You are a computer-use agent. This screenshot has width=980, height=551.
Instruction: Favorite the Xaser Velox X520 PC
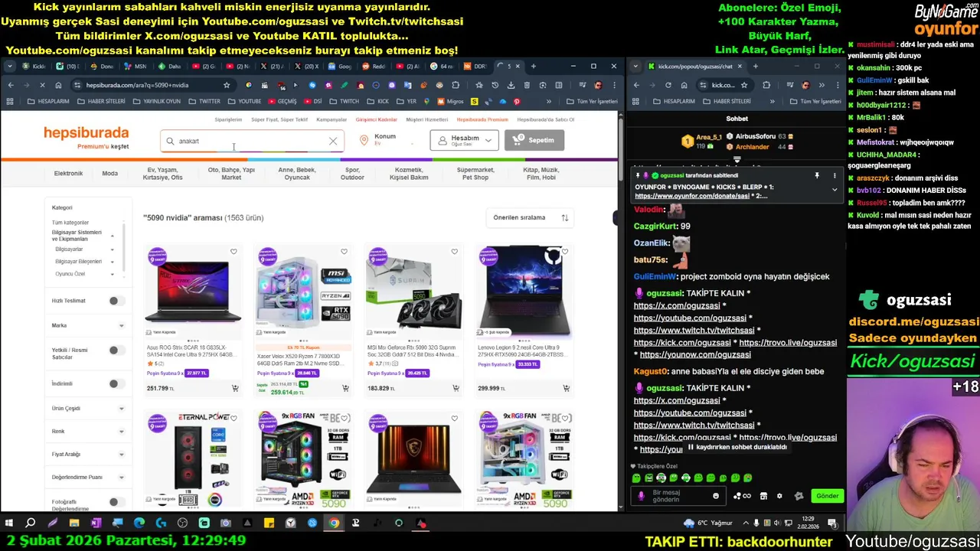[344, 252]
